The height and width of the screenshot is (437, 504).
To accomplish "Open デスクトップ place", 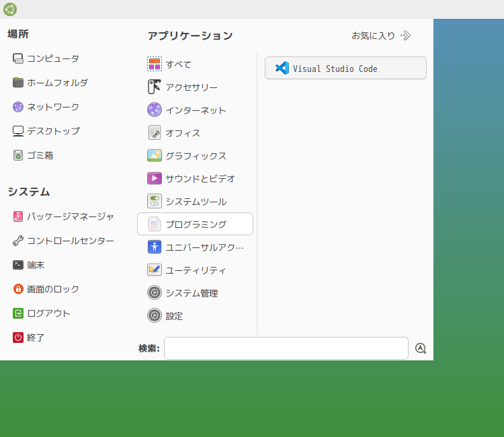I will click(x=46, y=131).
